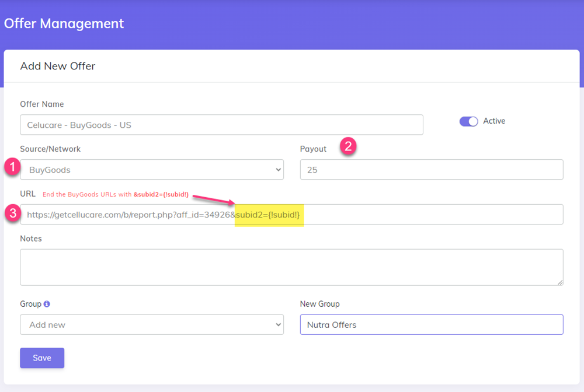Viewport: 584px width, 392px height.
Task: Click the Save button
Action: pos(41,358)
